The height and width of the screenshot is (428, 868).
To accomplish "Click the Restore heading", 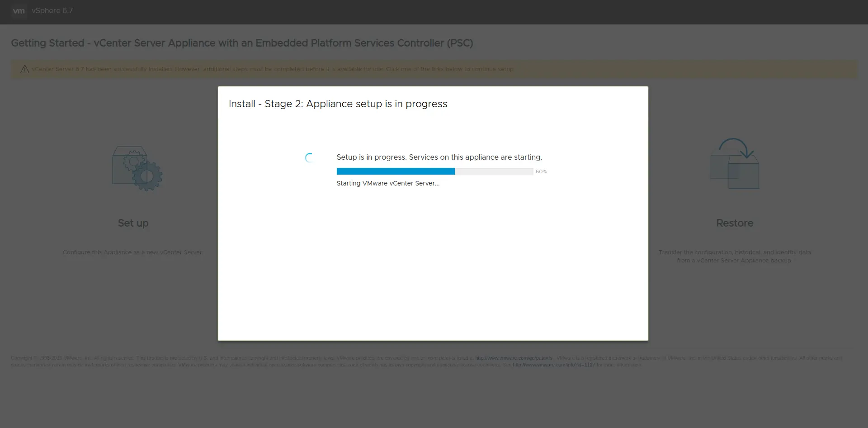I will (735, 223).
